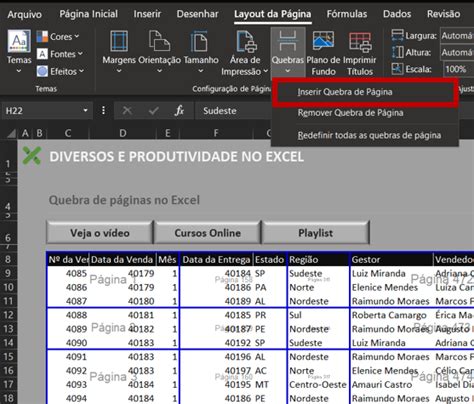Select the Layout da Página tab
The width and height of the screenshot is (474, 404).
point(273,14)
